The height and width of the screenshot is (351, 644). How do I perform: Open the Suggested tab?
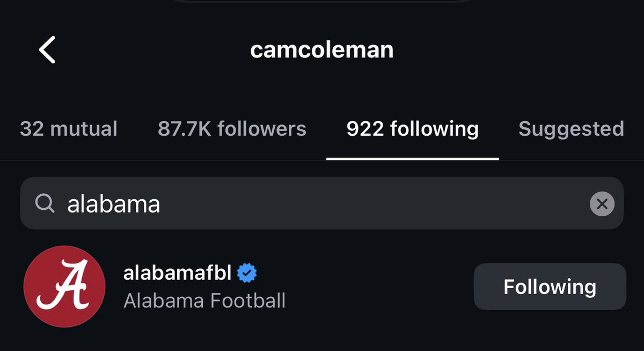571,129
